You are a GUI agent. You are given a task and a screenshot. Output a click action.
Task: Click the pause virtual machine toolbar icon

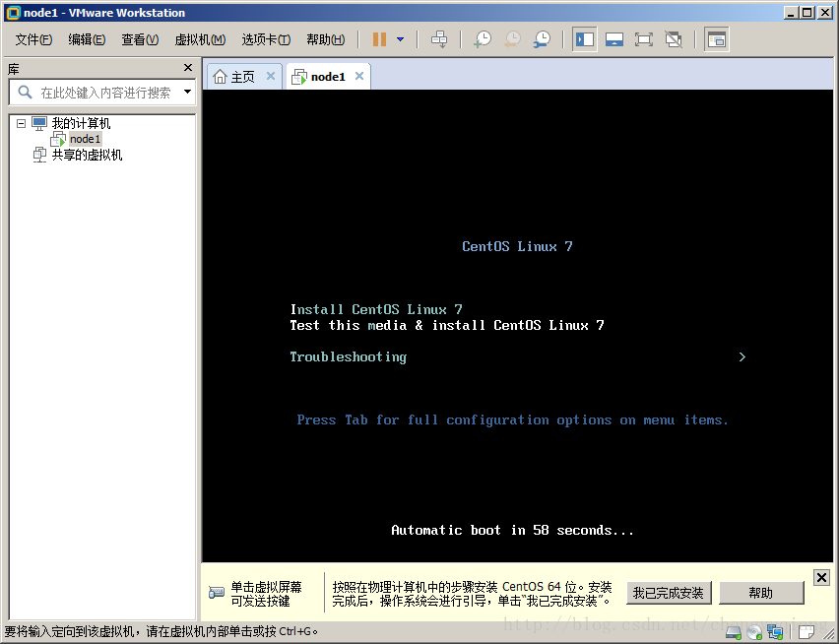[379, 39]
